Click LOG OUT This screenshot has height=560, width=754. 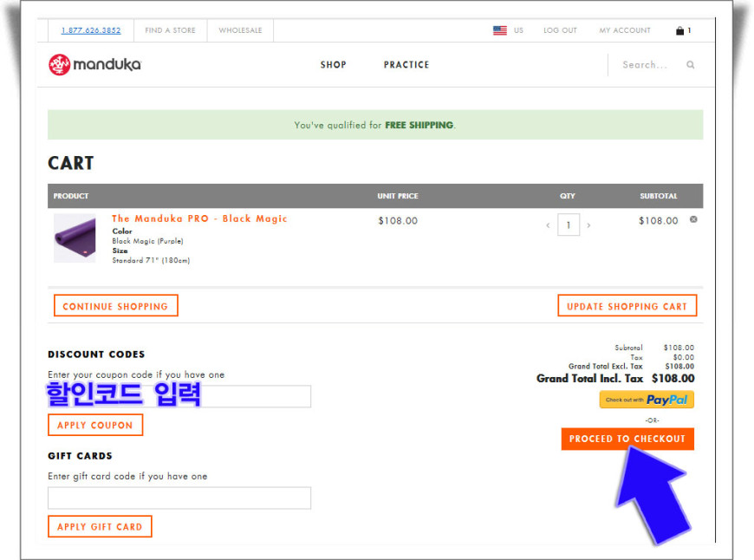(x=560, y=30)
